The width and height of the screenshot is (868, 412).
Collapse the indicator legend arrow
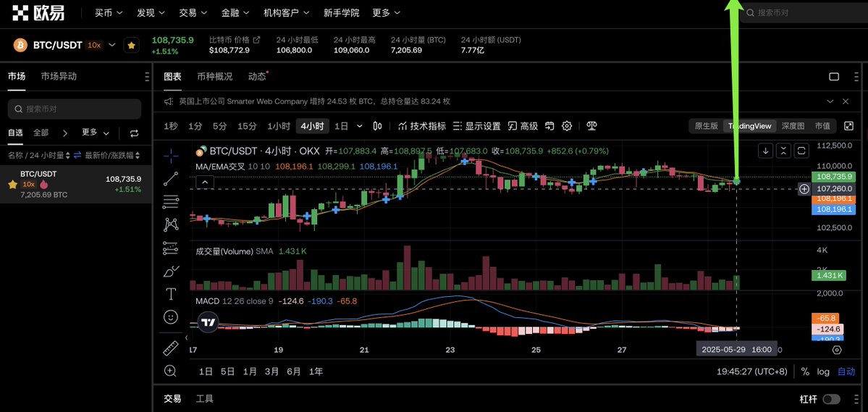[204, 182]
